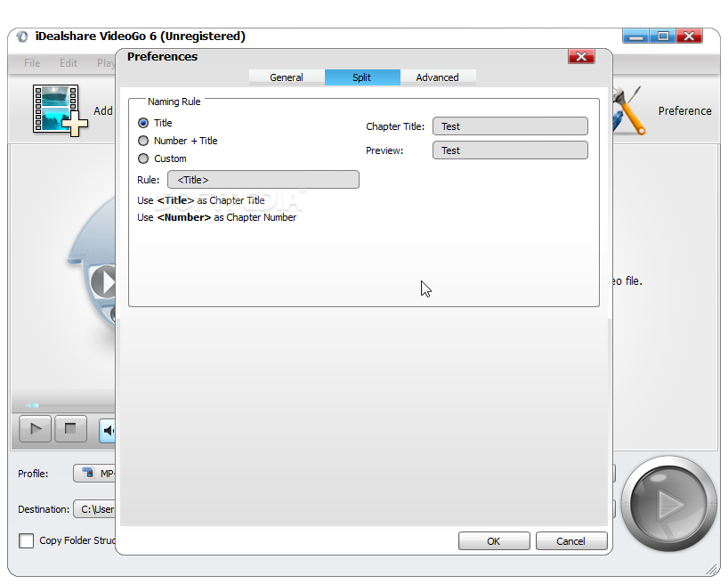
Task: Click the Preview field showing Test
Action: [510, 150]
